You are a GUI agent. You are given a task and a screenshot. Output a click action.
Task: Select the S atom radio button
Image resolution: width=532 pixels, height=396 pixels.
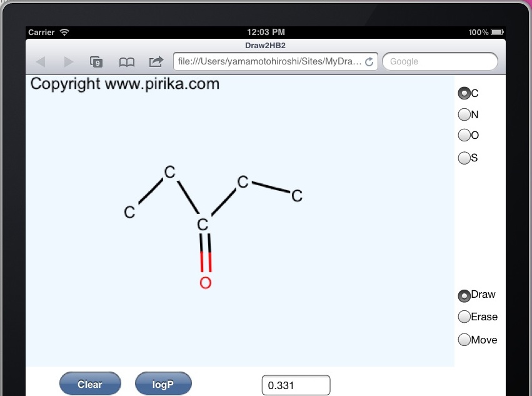(464, 158)
